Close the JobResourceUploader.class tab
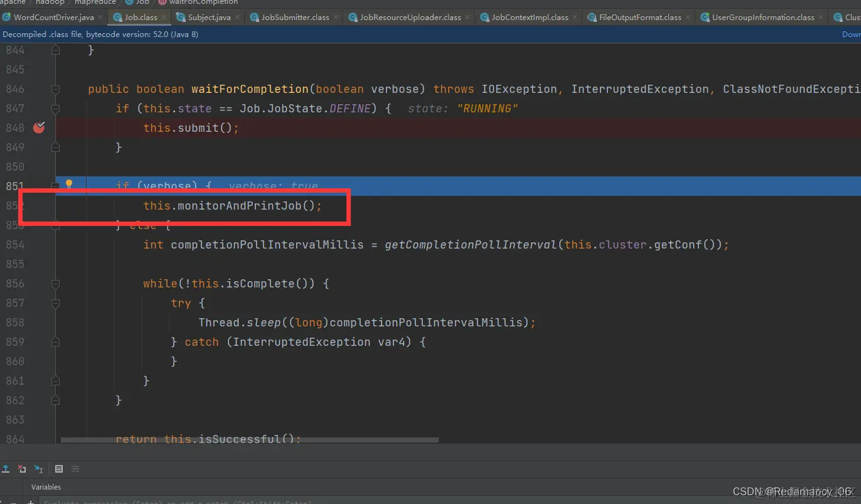This screenshot has height=504, width=861. click(468, 18)
